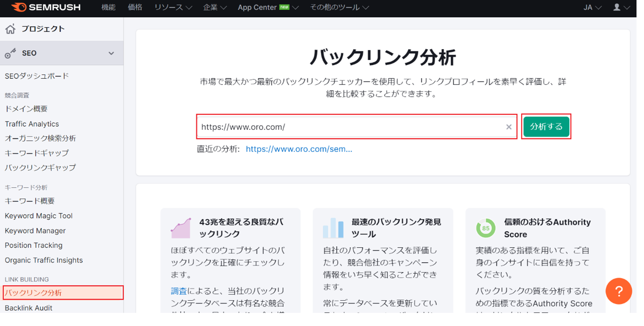Clear the URL field with X icon
Screen dimensions: 644x326
(x=509, y=127)
